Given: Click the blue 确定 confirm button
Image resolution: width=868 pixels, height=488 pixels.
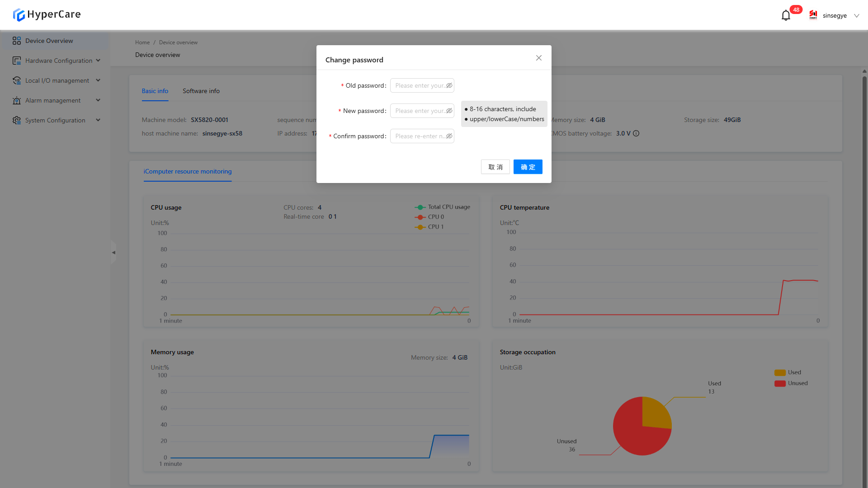Looking at the screenshot, I should [x=528, y=167].
